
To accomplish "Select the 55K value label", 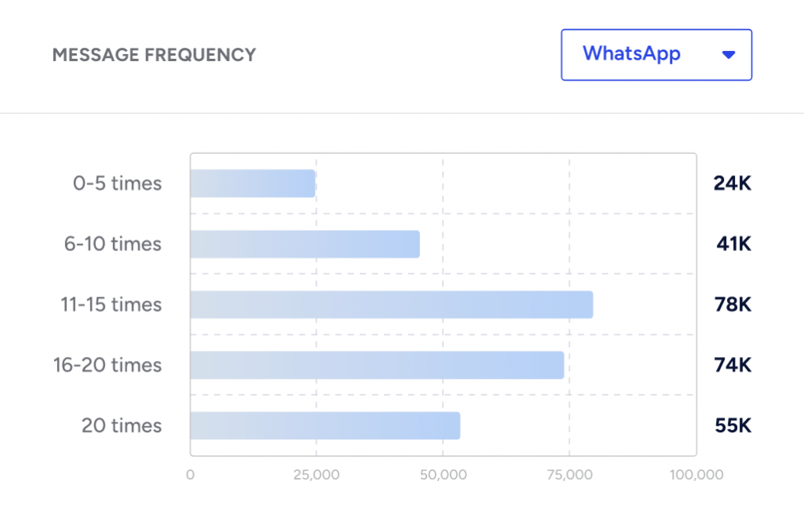I will click(735, 425).
